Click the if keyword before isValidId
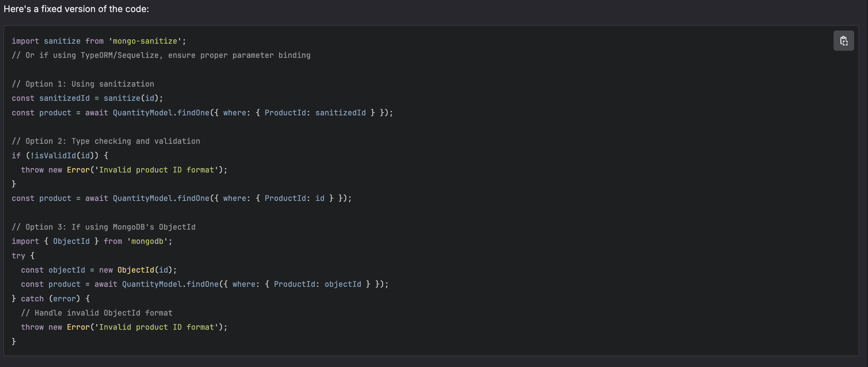This screenshot has width=868, height=367. pyautogui.click(x=16, y=155)
